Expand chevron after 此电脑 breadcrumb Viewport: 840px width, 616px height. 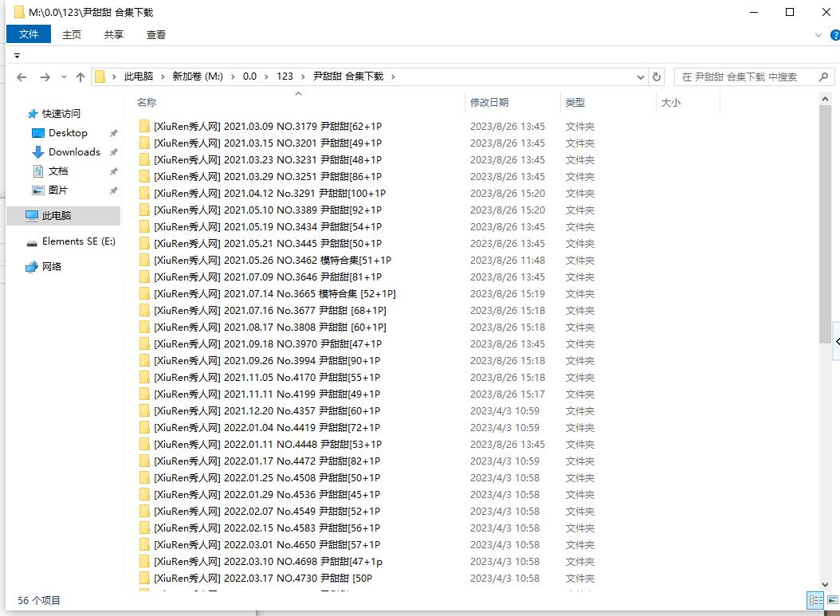click(163, 77)
